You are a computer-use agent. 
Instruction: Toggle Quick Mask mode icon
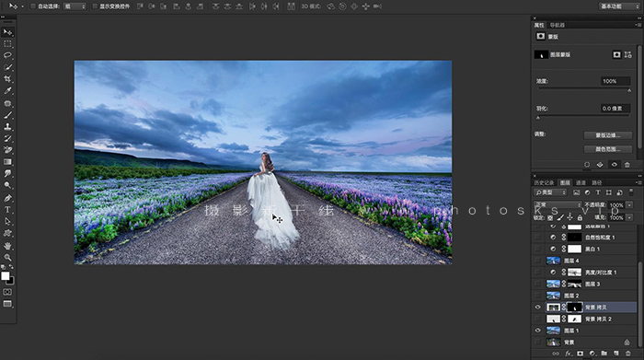pyautogui.click(x=7, y=292)
